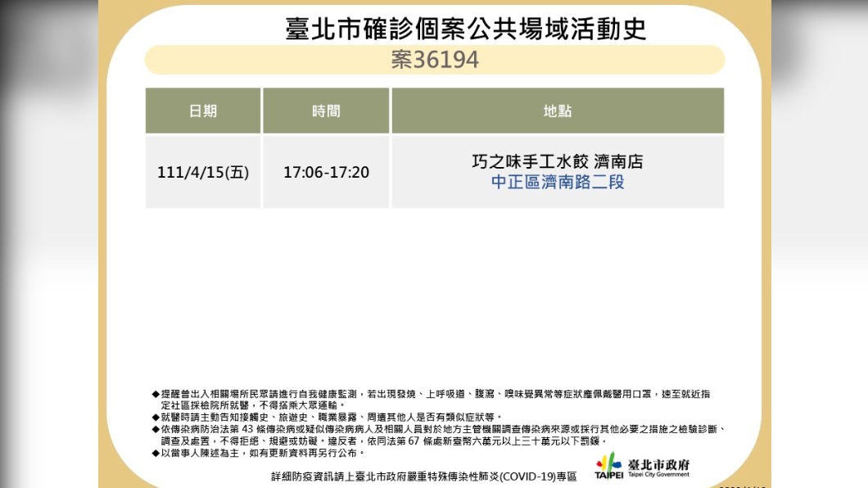Click the blue address 中正區濟南路二段
The height and width of the screenshot is (488, 868).
pyautogui.click(x=558, y=182)
